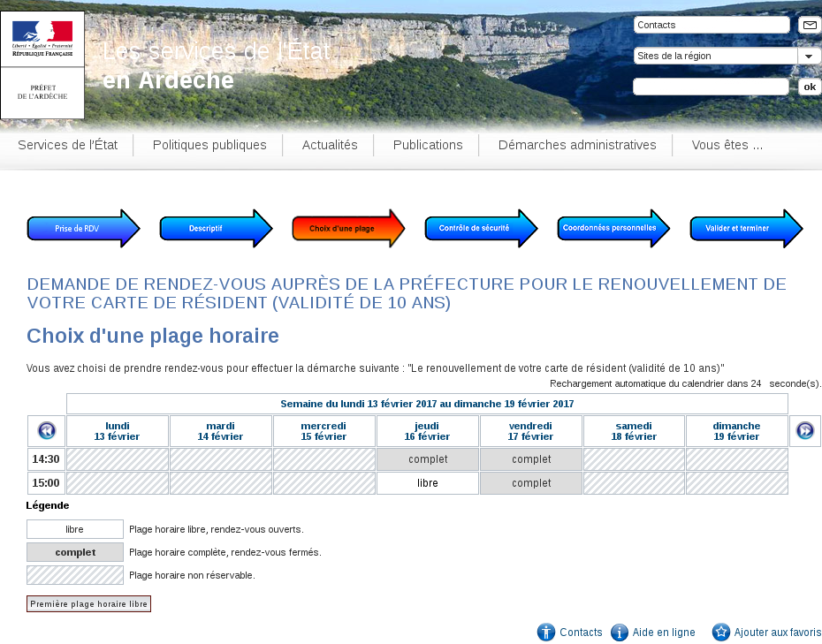Click the dimanche 19 février column header

coord(736,431)
